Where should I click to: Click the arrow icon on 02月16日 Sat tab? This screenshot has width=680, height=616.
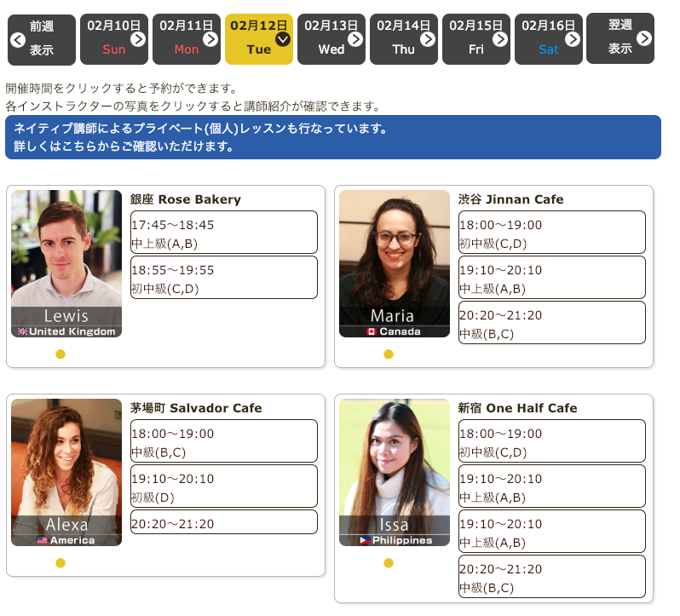point(573,39)
